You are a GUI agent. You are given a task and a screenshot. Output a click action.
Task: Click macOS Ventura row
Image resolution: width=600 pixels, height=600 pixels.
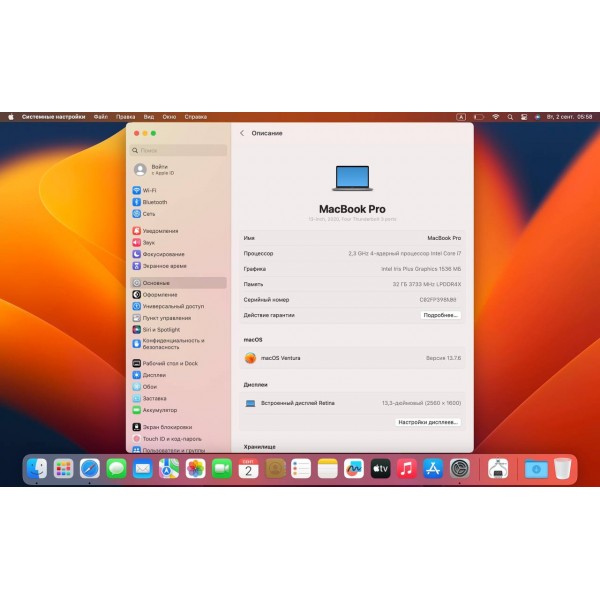tap(352, 358)
